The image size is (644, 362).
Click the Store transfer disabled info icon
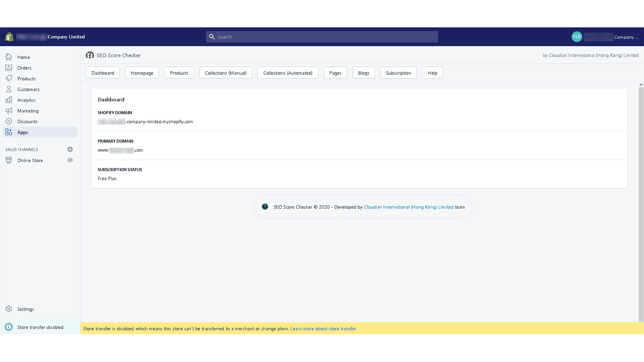coord(9,327)
